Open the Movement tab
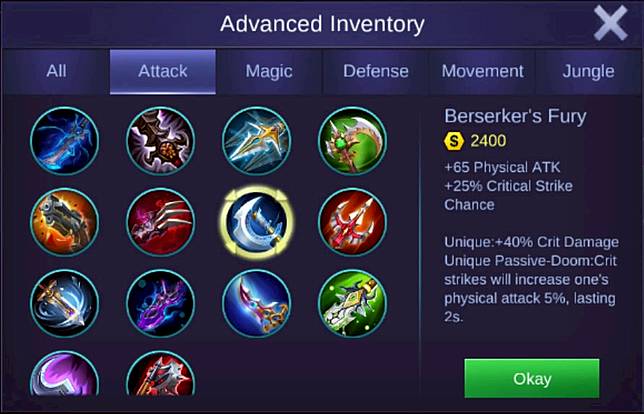644x414 pixels. coord(483,71)
